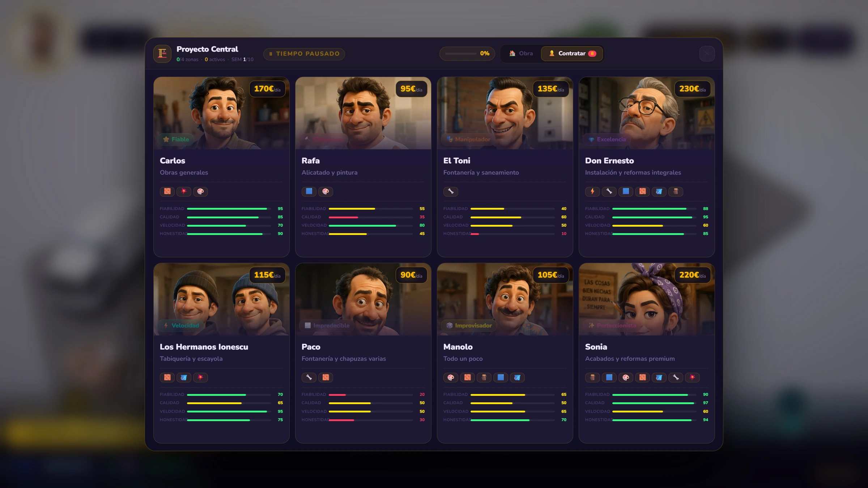
Task: Click the Tiempo Pausado indicator
Action: point(304,54)
